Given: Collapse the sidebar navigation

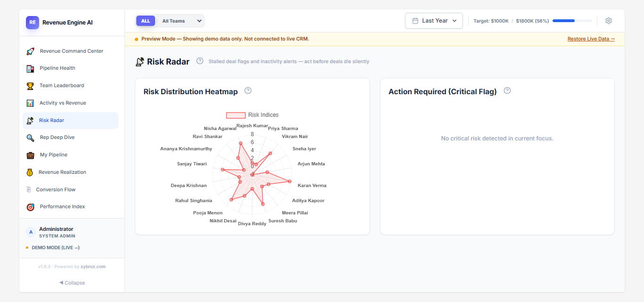Looking at the screenshot, I should (x=72, y=283).
